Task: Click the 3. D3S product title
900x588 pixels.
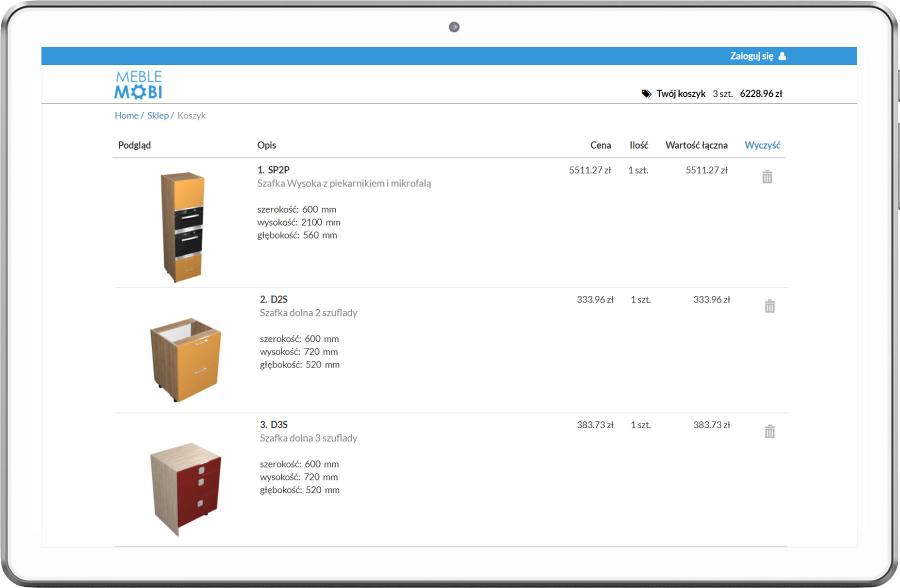Action: click(273, 424)
